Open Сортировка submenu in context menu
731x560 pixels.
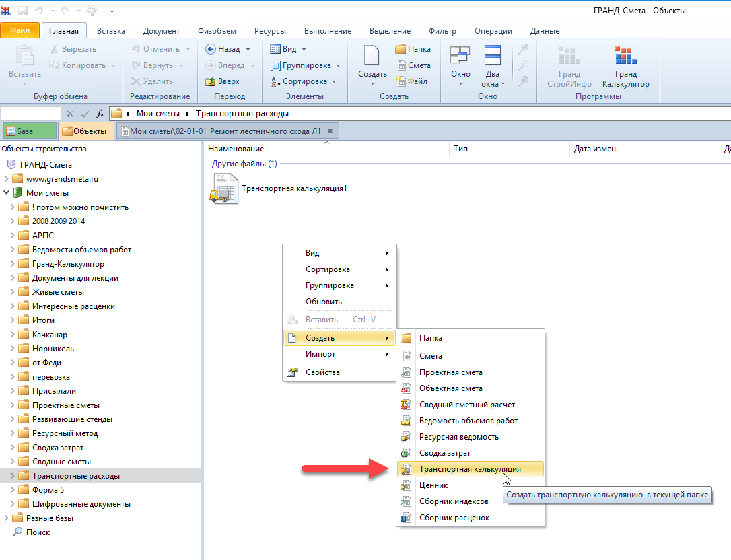tap(339, 269)
